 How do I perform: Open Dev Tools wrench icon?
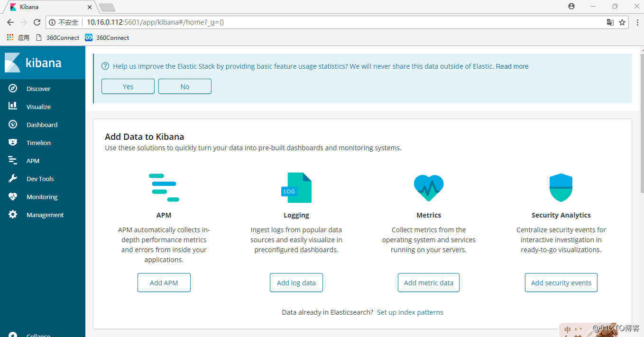pyautogui.click(x=13, y=179)
